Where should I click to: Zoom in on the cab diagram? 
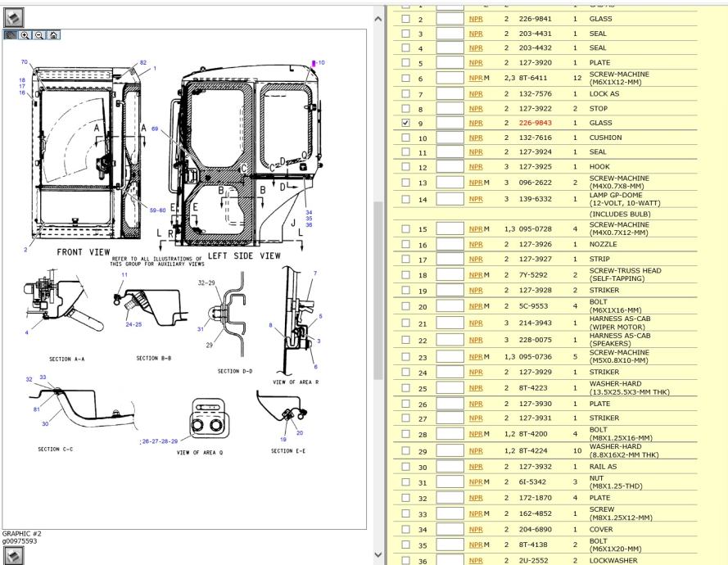point(25,35)
